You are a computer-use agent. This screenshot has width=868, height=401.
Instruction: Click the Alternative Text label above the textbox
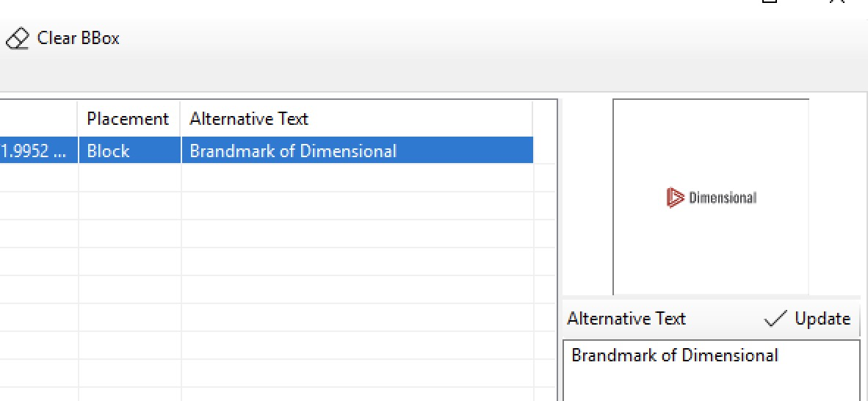point(626,319)
